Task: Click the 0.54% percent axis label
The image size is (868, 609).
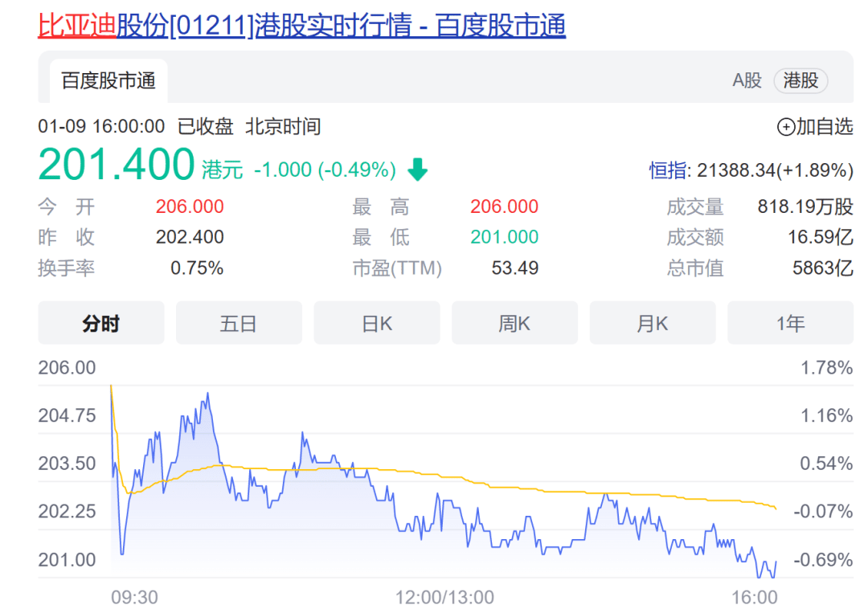Action: coord(826,463)
